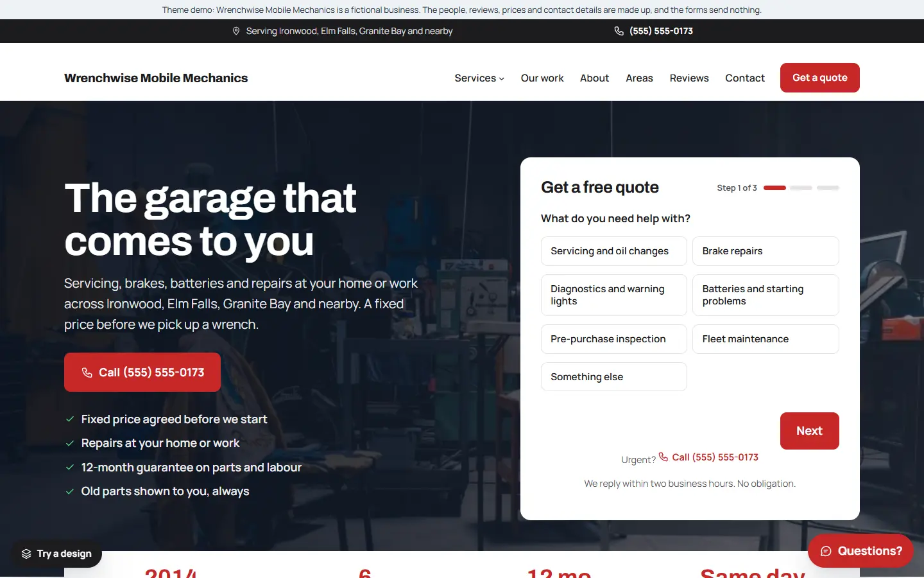Click the "Theme demo" notice at the top

pyautogui.click(x=462, y=10)
